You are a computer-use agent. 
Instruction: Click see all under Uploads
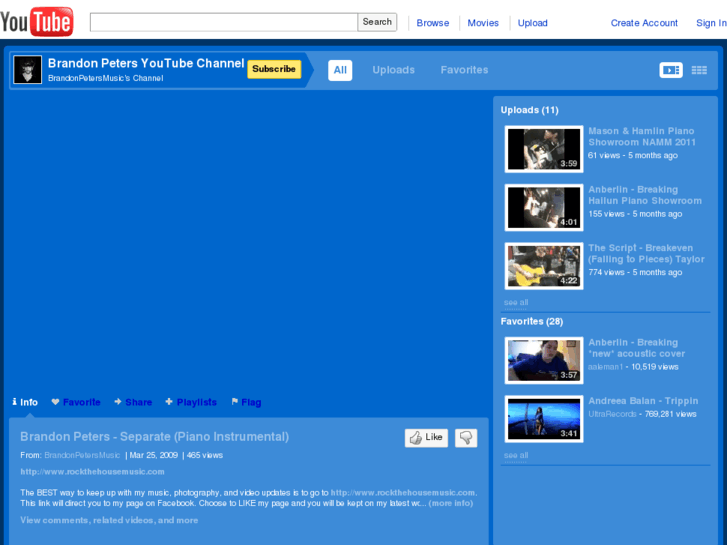click(516, 302)
